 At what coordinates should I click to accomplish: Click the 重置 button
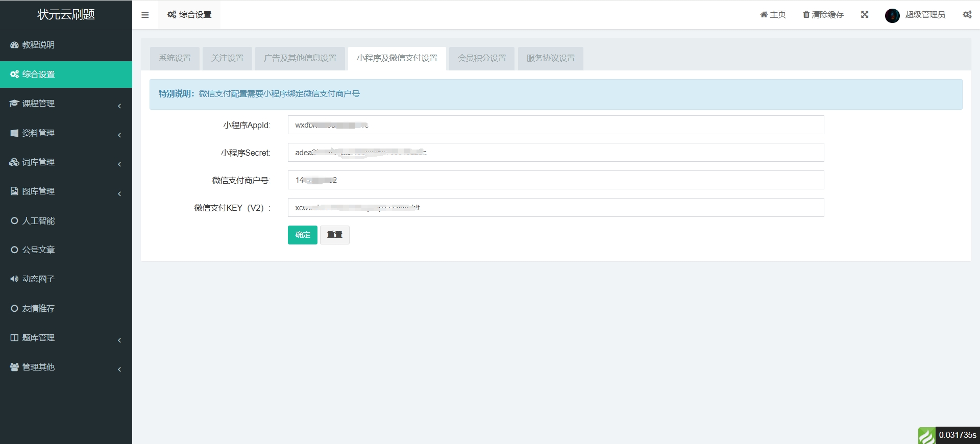pyautogui.click(x=335, y=235)
